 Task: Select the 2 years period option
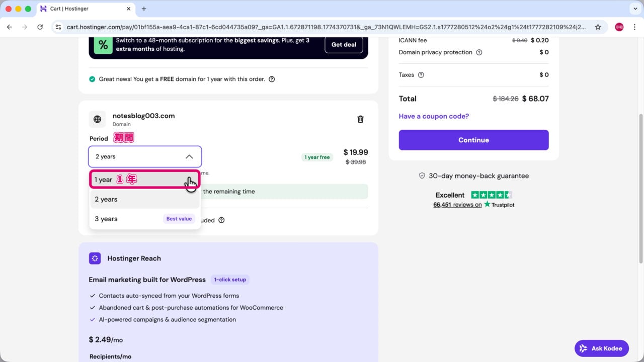point(145,199)
